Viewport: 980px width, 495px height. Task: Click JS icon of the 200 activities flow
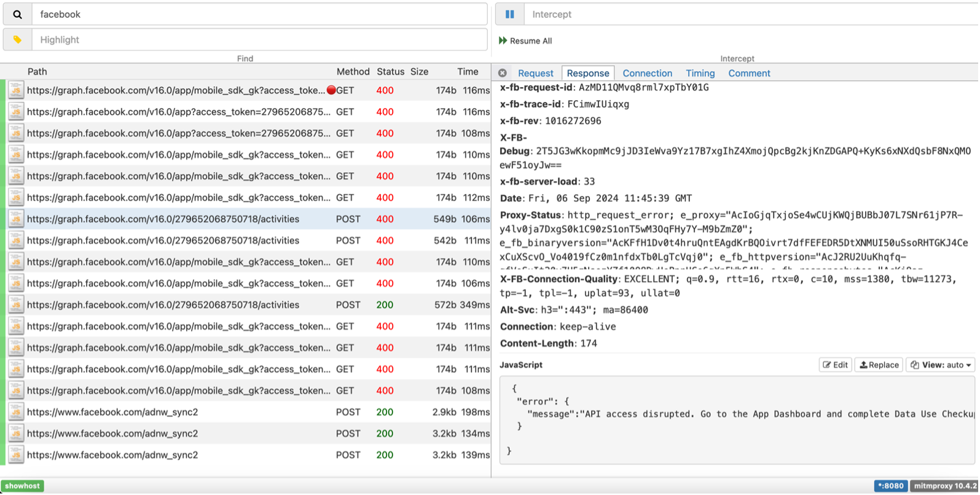click(x=16, y=305)
